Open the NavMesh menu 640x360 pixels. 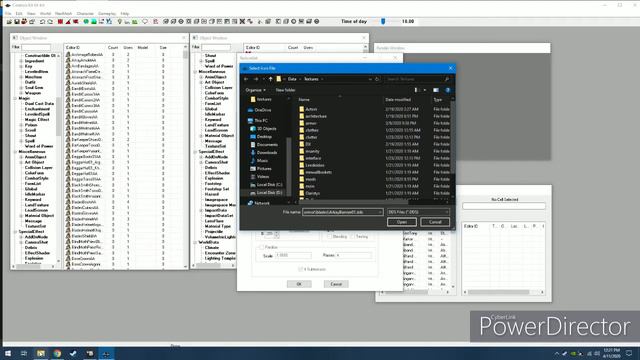click(63, 13)
